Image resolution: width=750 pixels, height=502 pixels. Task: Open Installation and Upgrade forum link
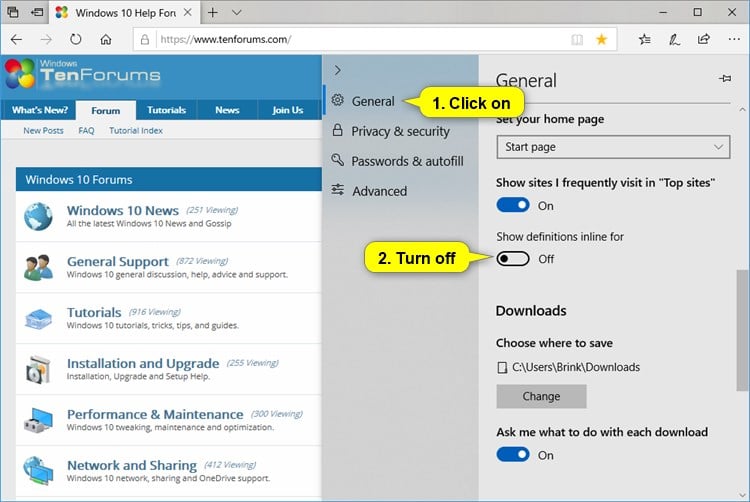pos(143,363)
